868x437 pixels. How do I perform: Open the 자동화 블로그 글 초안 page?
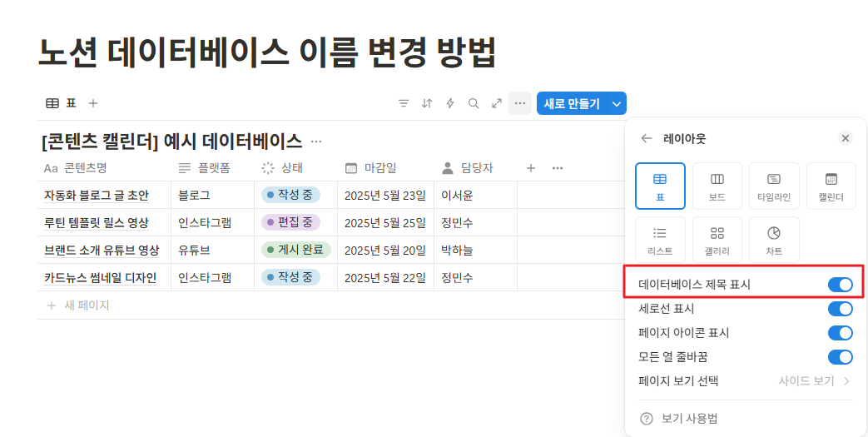(97, 196)
